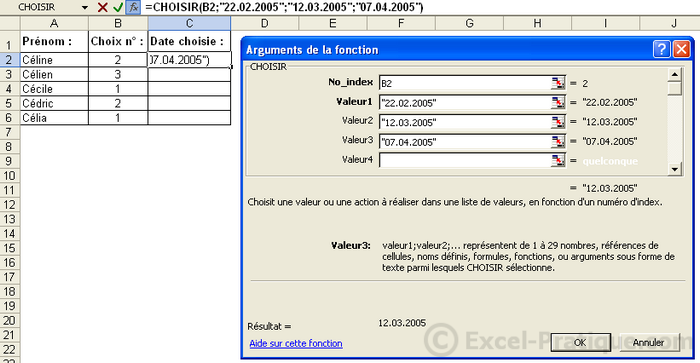The image size is (700, 363).
Task: Click the name box showing CHOISIR
Action: (x=41, y=7)
